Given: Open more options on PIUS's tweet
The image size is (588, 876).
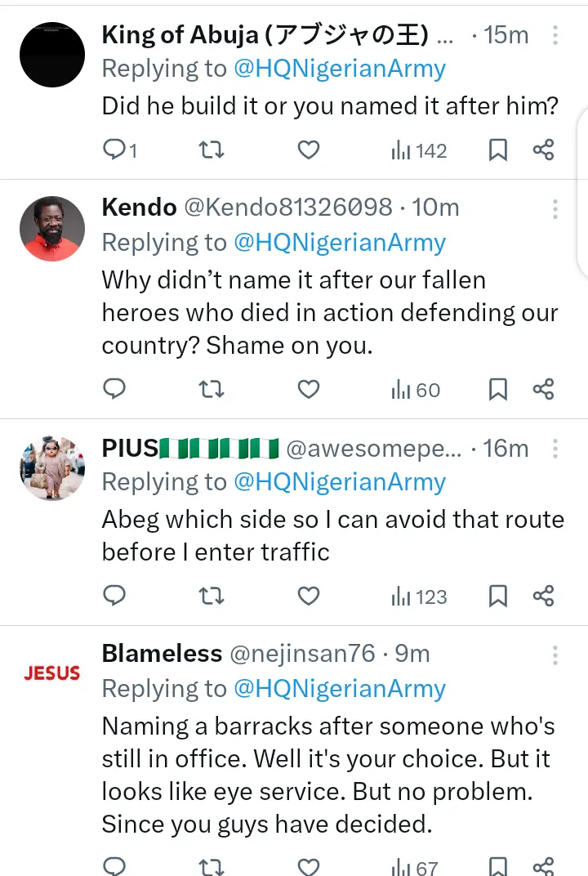Looking at the screenshot, I should 555,449.
